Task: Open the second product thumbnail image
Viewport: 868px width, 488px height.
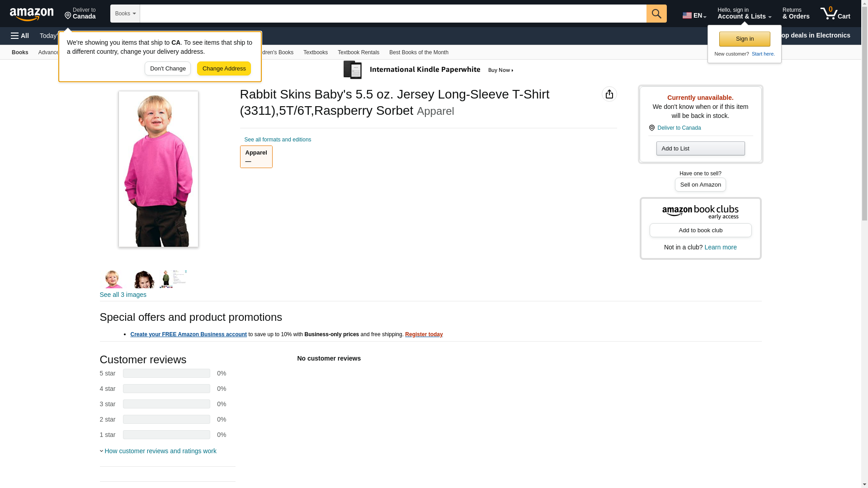Action: click(143, 279)
